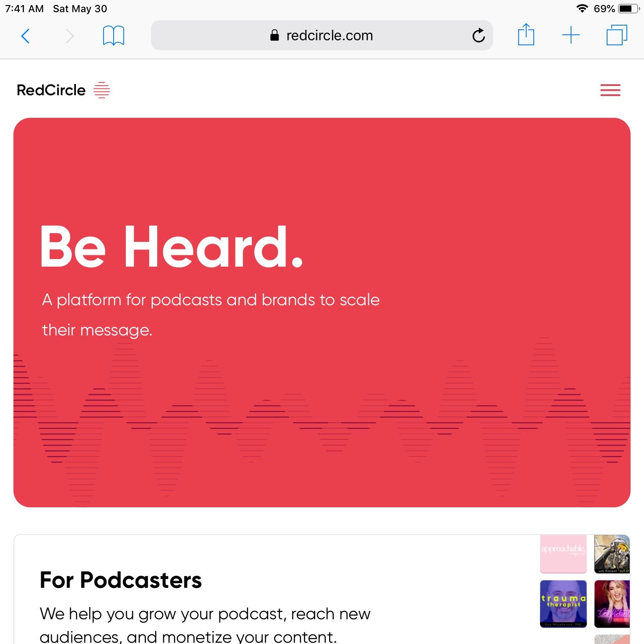Click the RedCircle logo text

tap(51, 90)
